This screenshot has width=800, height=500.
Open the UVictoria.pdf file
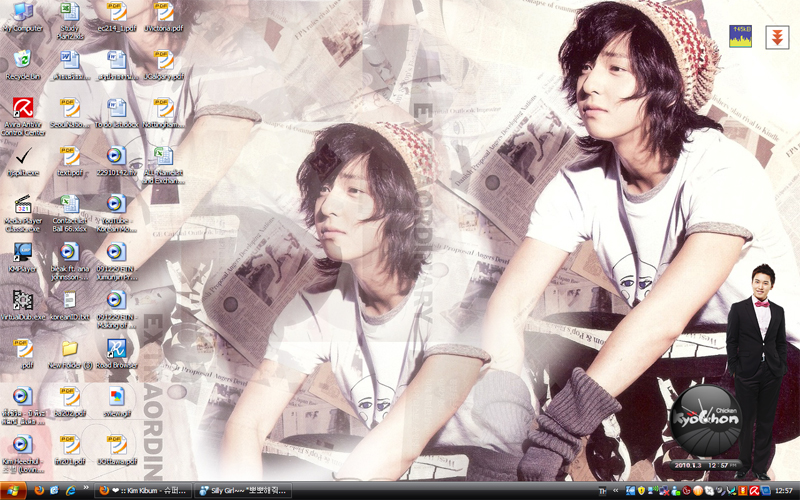[163, 18]
